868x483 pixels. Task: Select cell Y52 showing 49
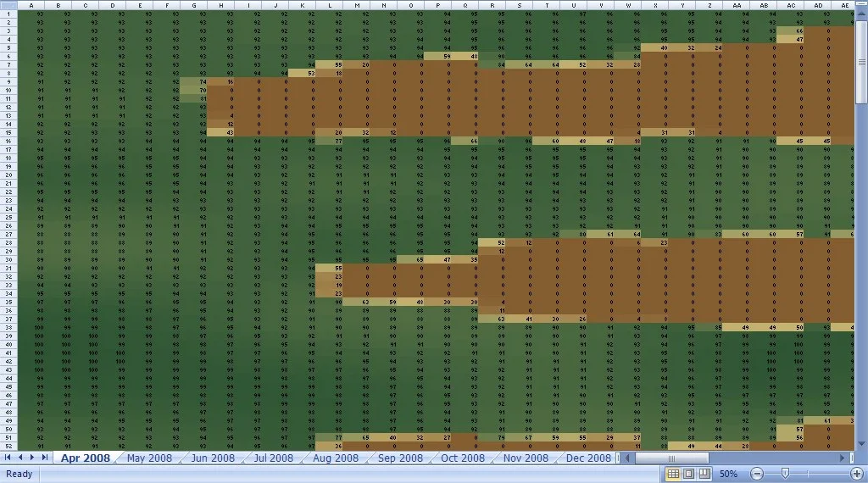pos(682,446)
